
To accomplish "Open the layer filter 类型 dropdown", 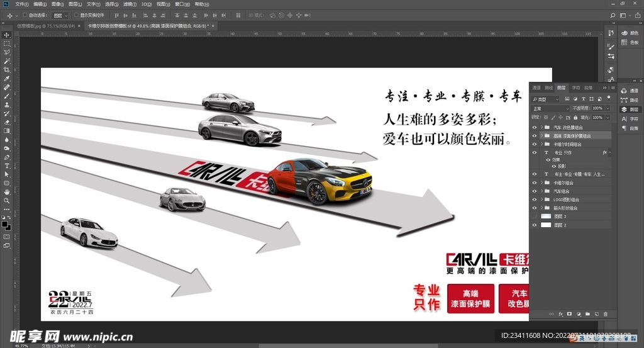I will pyautogui.click(x=545, y=99).
